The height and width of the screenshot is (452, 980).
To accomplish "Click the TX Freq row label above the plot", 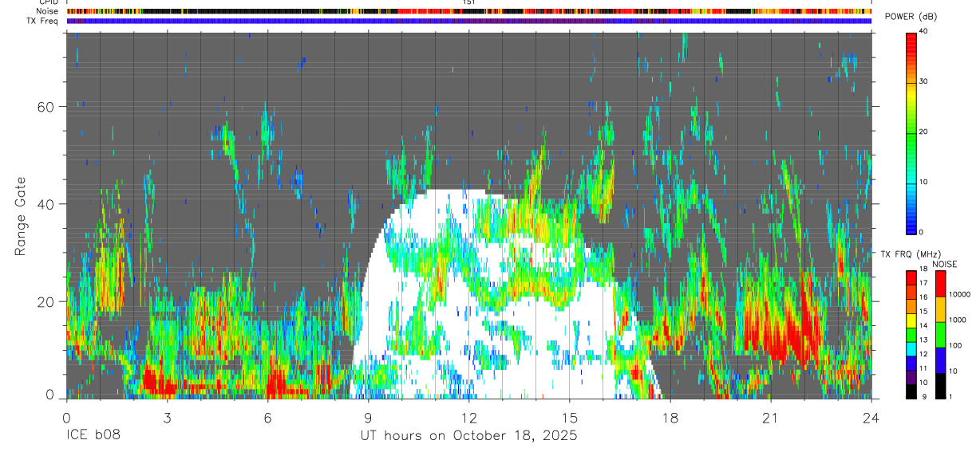I will 42,21.
